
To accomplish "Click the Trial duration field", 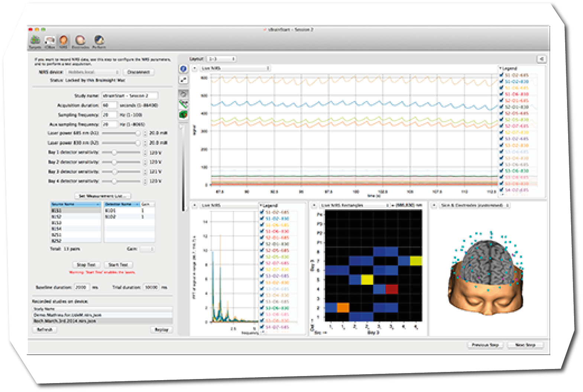I will coord(151,287).
